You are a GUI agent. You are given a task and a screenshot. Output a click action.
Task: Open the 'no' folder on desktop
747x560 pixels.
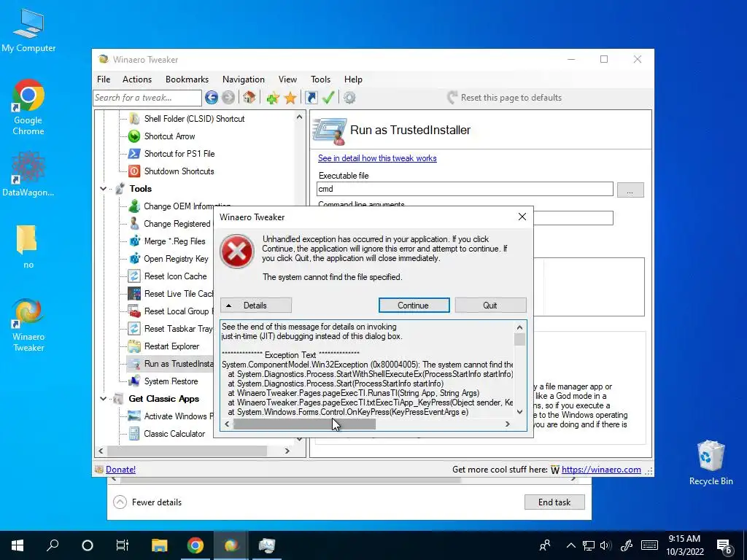tap(28, 246)
